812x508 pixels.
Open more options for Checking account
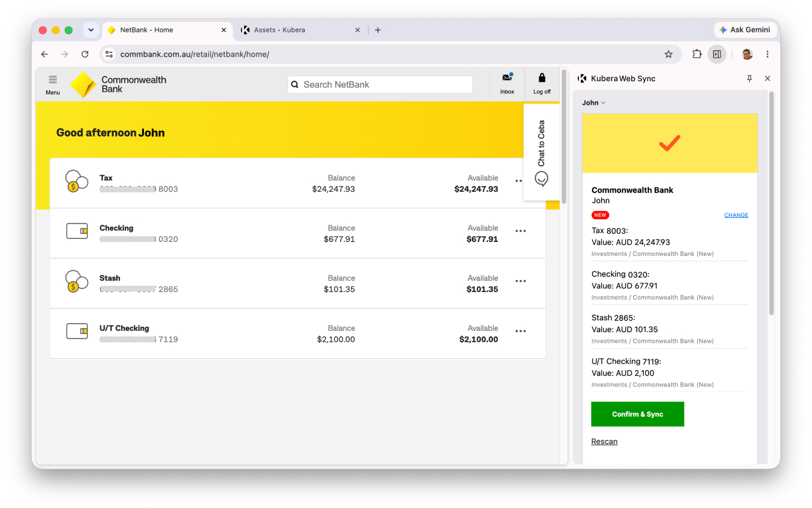[521, 231]
